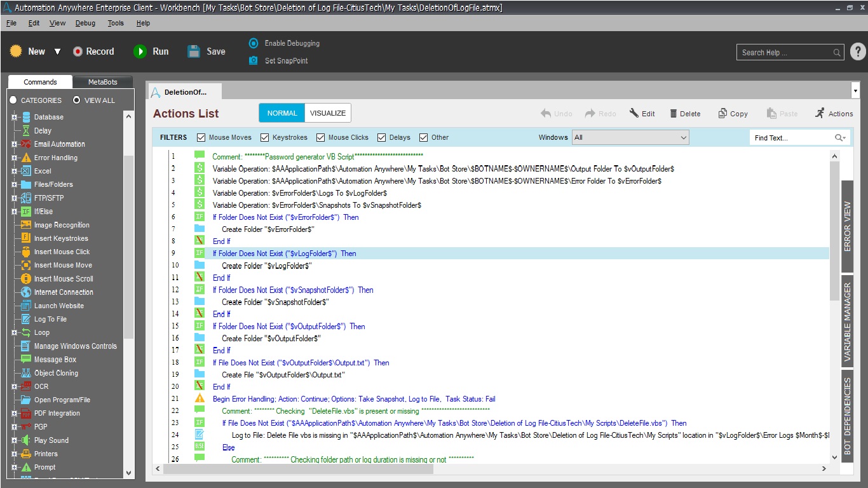868x488 pixels.
Task: Open the Debug menu
Action: click(85, 23)
